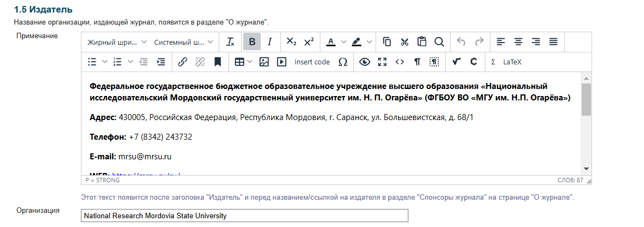This screenshot has height=227, width=644.
Task: Center align the text
Action: click(518, 42)
